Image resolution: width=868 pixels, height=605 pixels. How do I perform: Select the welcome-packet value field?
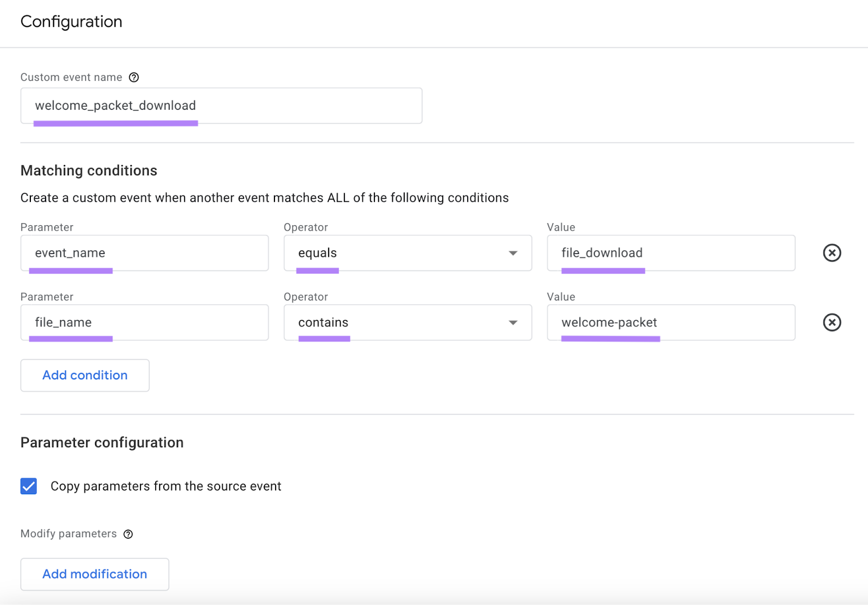pyautogui.click(x=671, y=322)
